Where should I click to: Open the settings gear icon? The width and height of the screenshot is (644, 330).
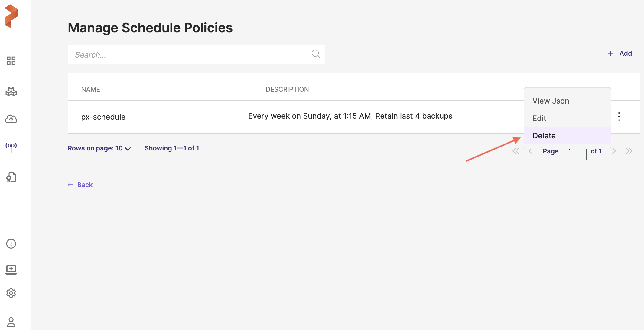11,293
